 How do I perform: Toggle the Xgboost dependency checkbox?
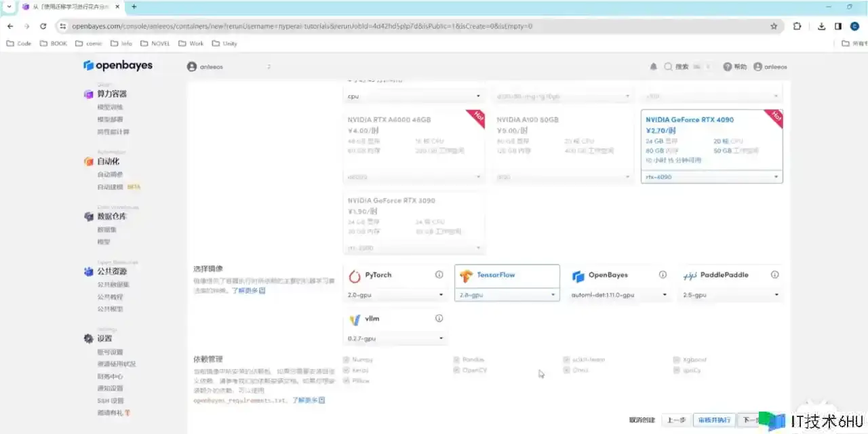pyautogui.click(x=677, y=359)
